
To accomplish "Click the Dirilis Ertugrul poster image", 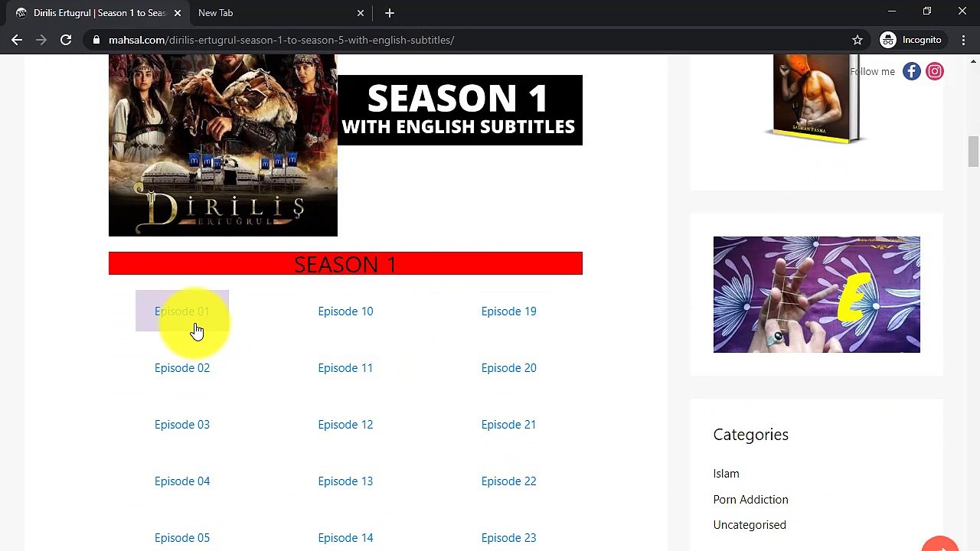I will (223, 145).
